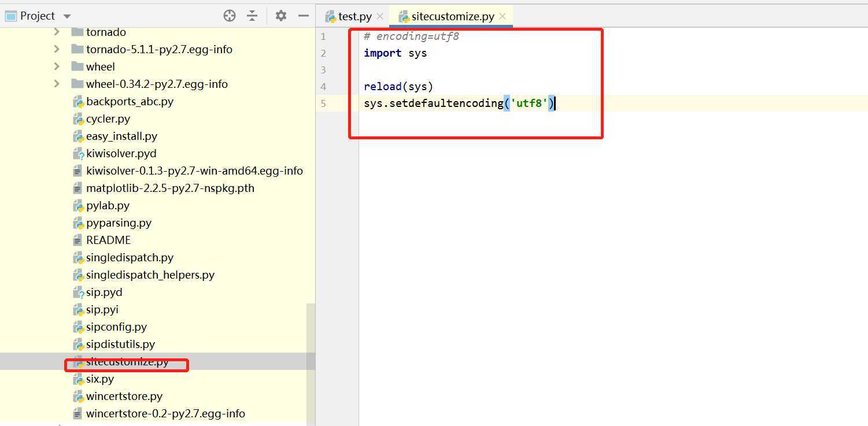Click sipconfig.py file icon
Screen dimensions: 868x426
[x=78, y=327]
